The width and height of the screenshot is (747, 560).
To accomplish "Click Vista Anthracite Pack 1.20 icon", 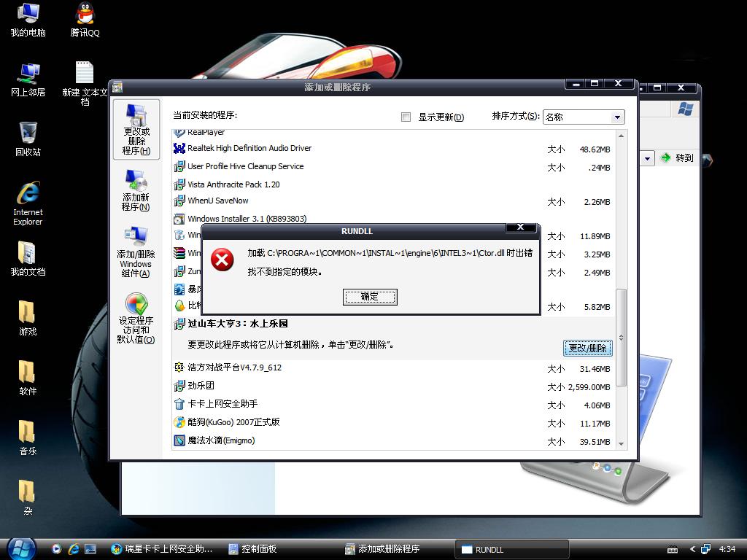I will point(179,184).
